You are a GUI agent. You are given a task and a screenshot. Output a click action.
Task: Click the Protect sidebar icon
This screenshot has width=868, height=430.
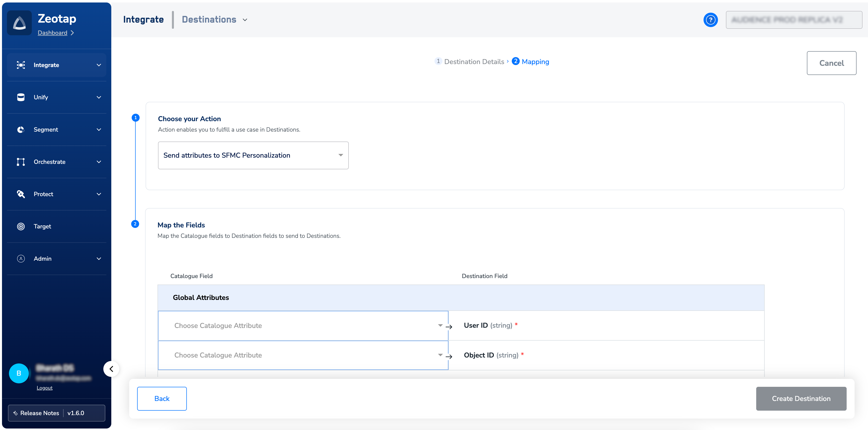[x=21, y=194]
